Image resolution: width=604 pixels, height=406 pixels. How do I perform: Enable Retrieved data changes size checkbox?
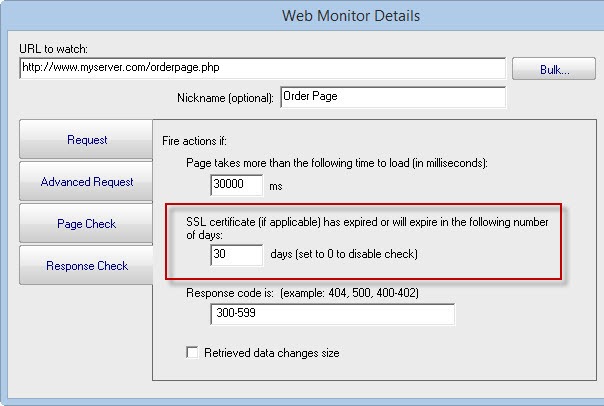pyautogui.click(x=192, y=352)
